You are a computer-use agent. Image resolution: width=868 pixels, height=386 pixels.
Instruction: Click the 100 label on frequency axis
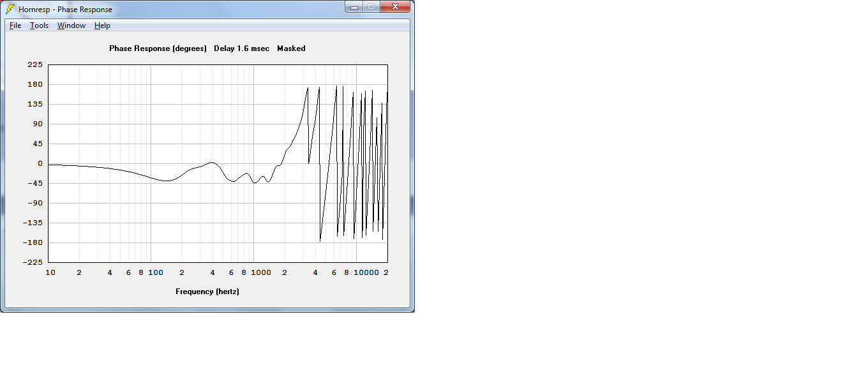click(x=156, y=272)
